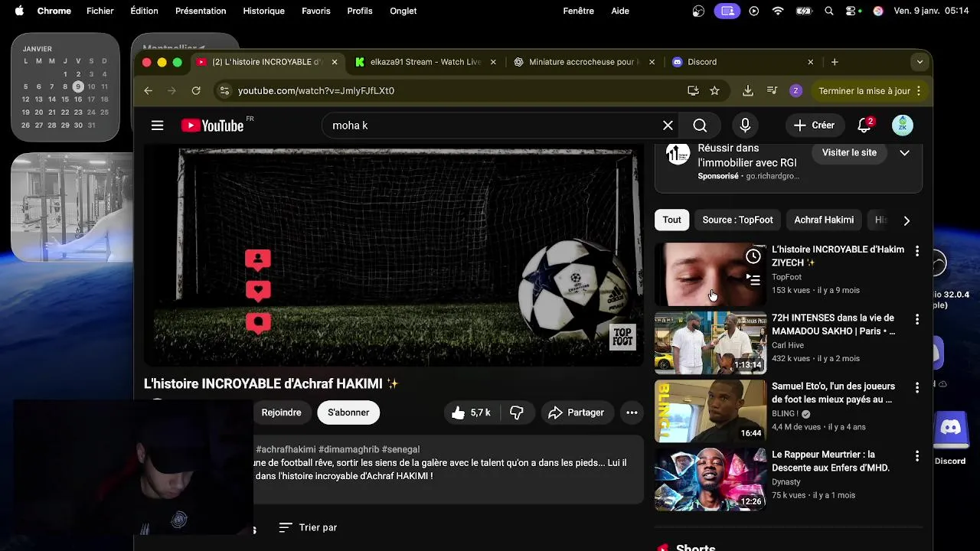Image resolution: width=980 pixels, height=551 pixels.
Task: Open the YouTube hamburger guide menu
Action: click(157, 126)
